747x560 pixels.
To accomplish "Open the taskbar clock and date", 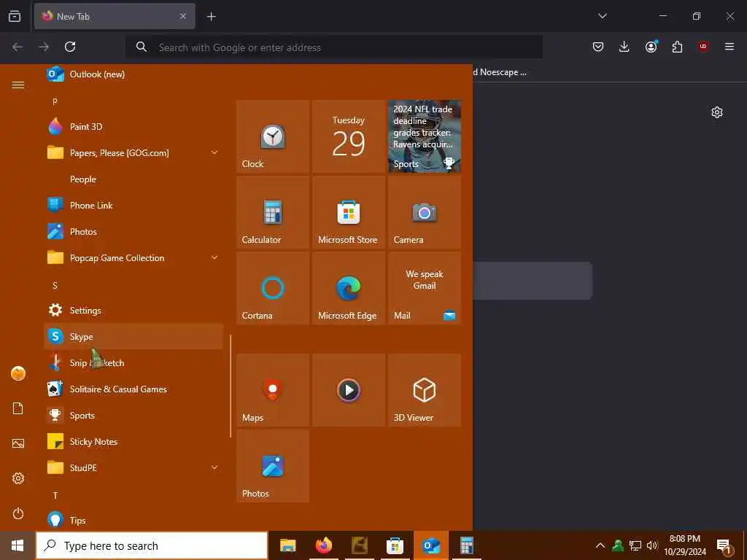I will click(x=685, y=545).
